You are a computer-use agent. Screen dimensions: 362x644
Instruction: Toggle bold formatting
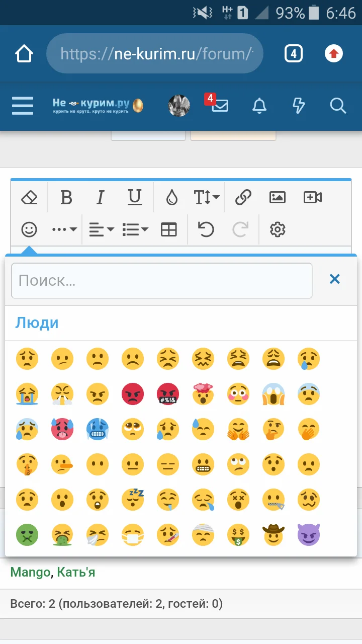66,197
